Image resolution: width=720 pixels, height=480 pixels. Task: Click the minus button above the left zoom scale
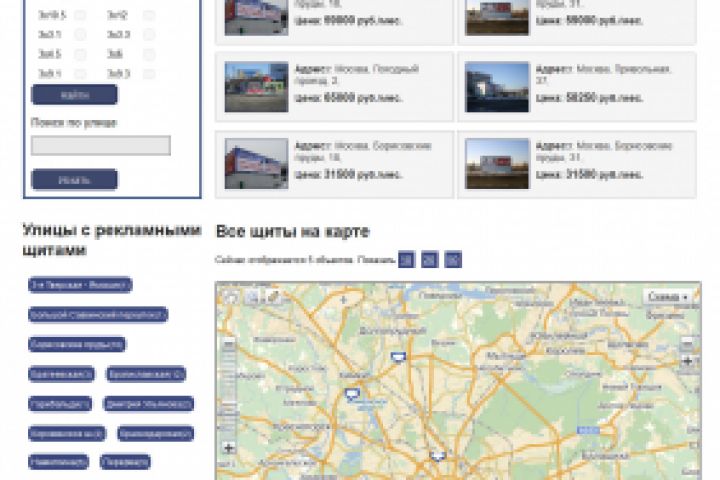click(x=228, y=344)
